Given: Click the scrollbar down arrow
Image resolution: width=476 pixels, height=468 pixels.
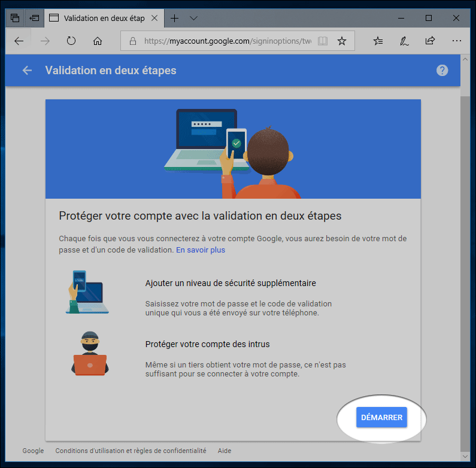Looking at the screenshot, I should tap(465, 456).
